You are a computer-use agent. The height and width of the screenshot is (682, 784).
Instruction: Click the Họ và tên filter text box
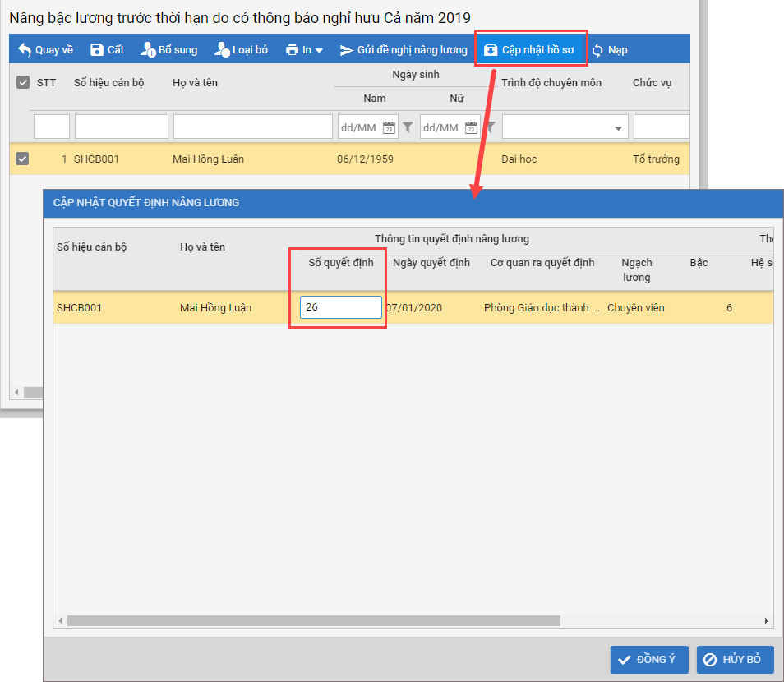tap(252, 127)
